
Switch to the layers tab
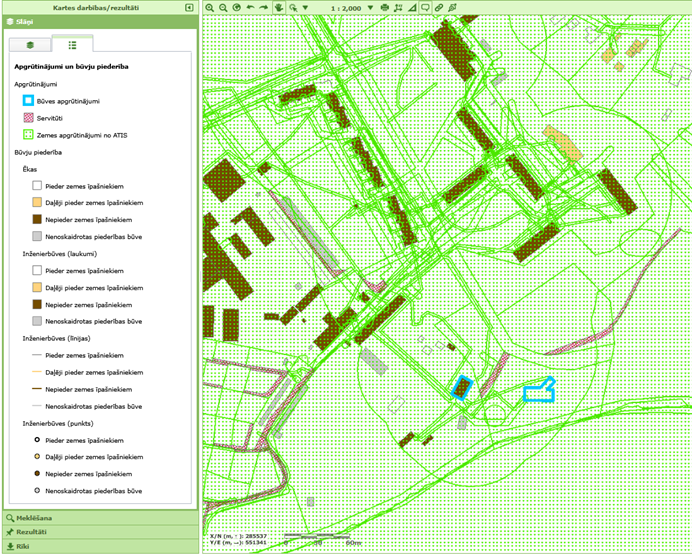(x=31, y=45)
